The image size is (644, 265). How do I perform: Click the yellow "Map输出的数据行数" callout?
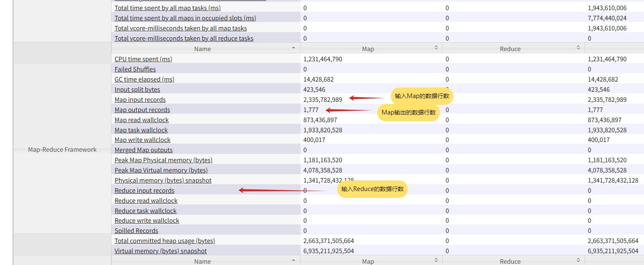tap(408, 112)
